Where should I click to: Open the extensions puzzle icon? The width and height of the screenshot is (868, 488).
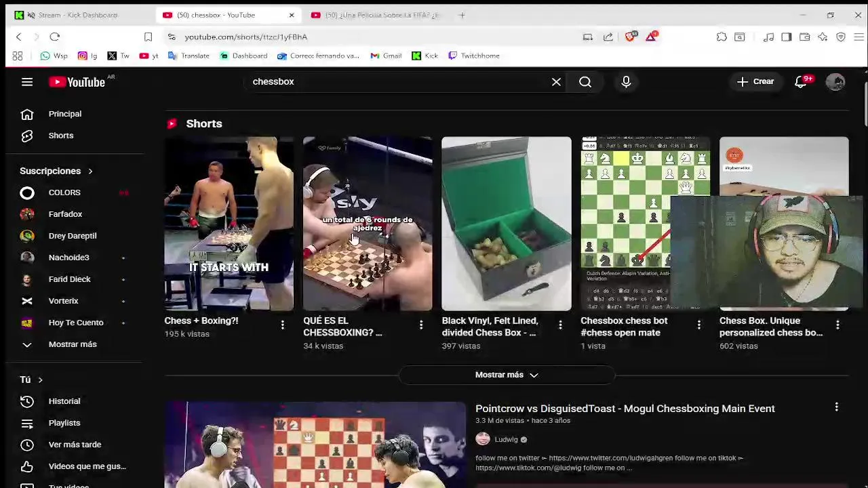722,37
